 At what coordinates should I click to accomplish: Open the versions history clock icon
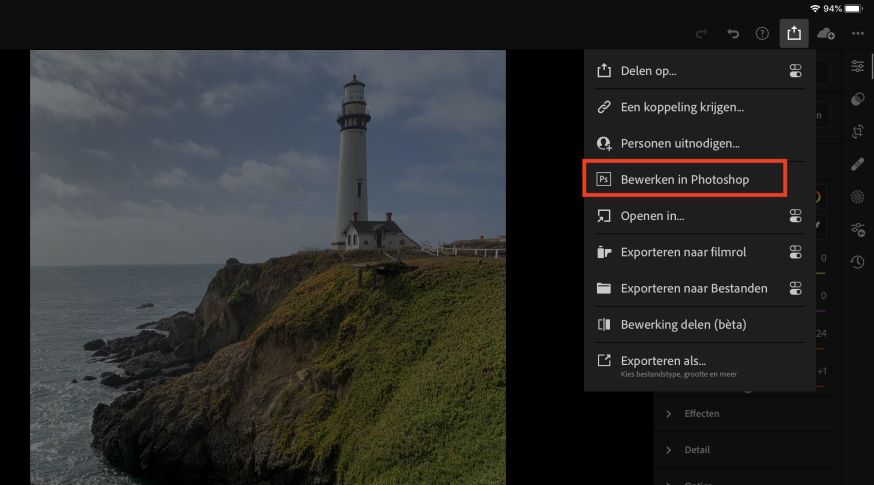858,262
